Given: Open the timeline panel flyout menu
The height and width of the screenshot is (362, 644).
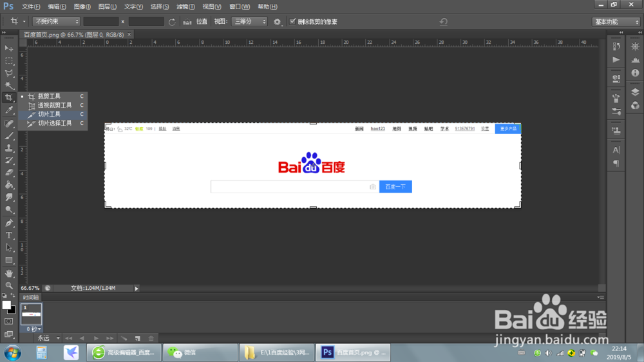Looking at the screenshot, I should tap(600, 297).
